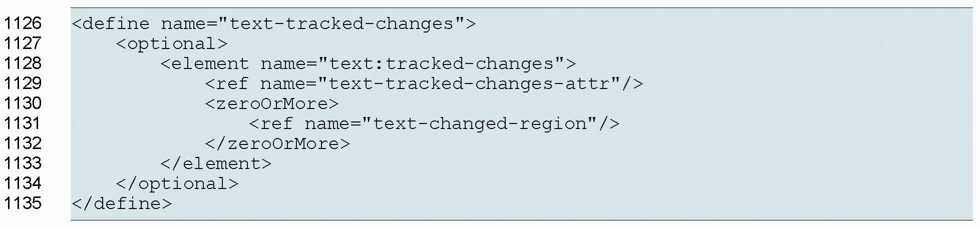Click the element name="text:tracked-changes" tag
980x228 pixels.
coord(368,64)
